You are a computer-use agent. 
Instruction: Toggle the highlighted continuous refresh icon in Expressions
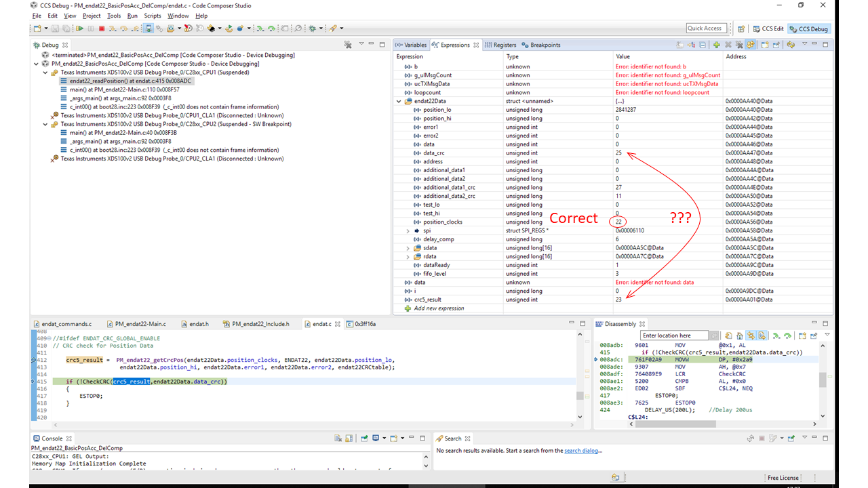pyautogui.click(x=751, y=45)
